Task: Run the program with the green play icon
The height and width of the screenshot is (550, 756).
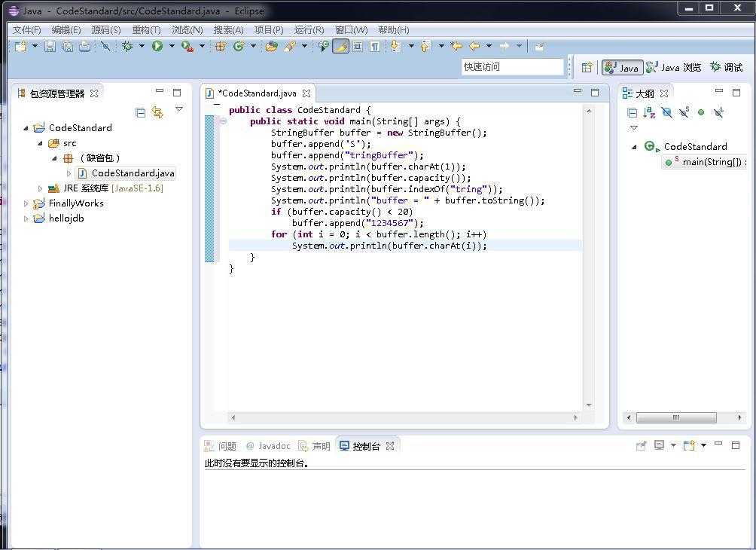Action: click(x=157, y=46)
